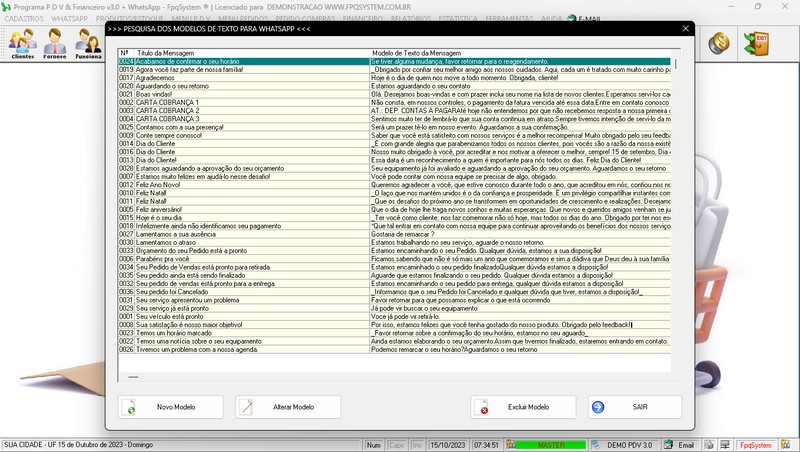Image resolution: width=800 pixels, height=452 pixels.
Task: Select the 'Parabéns pra você' row
Action: coord(394,259)
